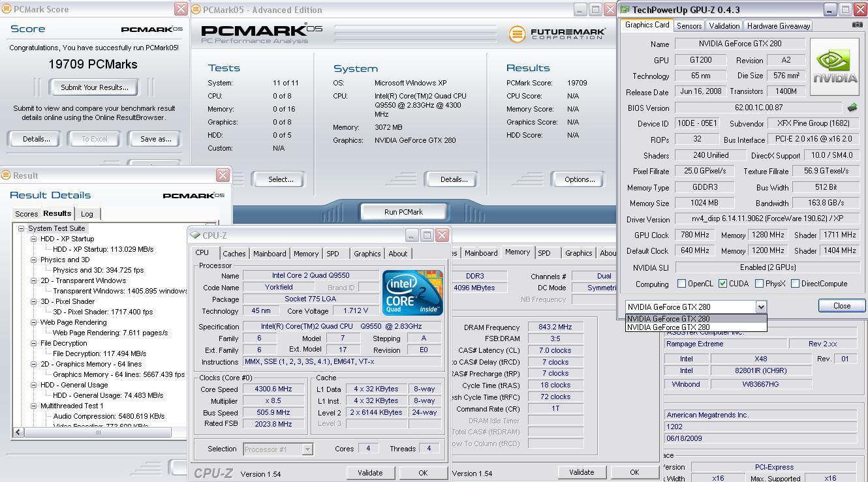868x482 pixels.
Task: Collapse the System Test Suite tree node
Action: click(x=21, y=228)
